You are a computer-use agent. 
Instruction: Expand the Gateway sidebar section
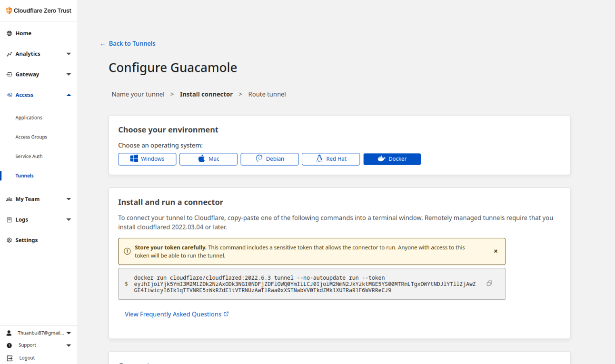pyautogui.click(x=69, y=74)
